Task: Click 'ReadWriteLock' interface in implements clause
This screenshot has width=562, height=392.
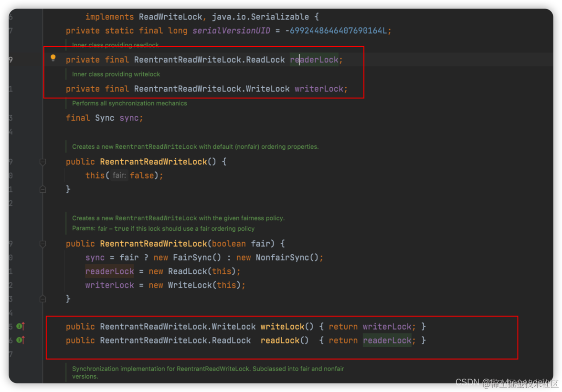Action: click(x=170, y=17)
